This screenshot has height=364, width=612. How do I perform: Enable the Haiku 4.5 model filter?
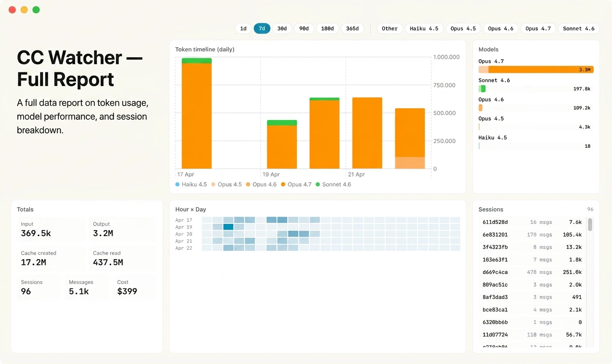424,28
